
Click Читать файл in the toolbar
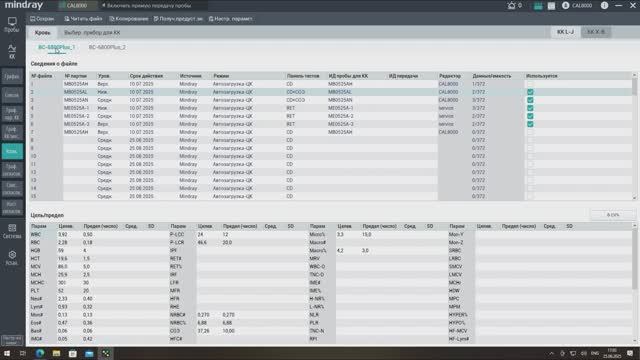click(x=83, y=19)
